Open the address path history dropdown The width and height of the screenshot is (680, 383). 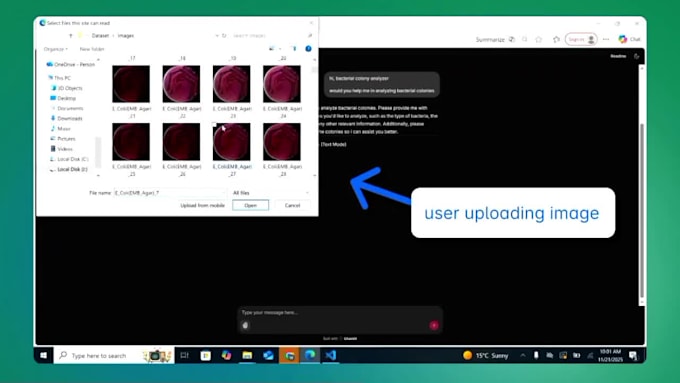click(217, 36)
